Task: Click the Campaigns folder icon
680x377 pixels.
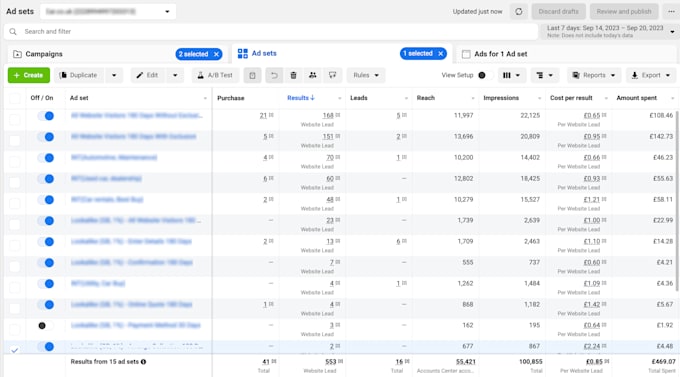Action: pos(17,54)
